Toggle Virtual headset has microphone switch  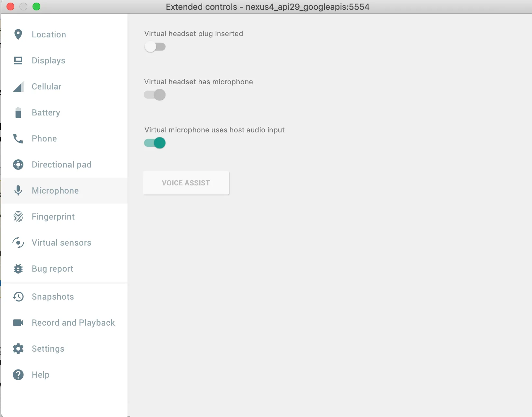click(155, 95)
